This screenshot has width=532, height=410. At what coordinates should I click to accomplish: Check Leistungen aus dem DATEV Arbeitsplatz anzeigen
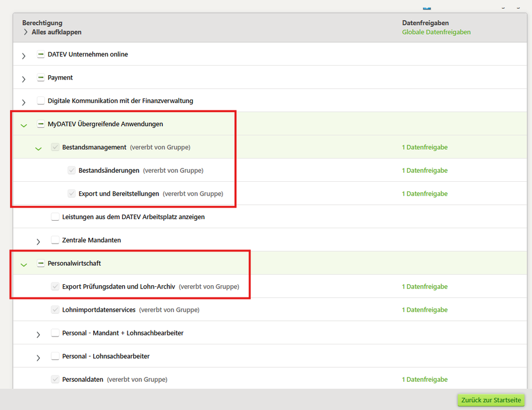[55, 216]
